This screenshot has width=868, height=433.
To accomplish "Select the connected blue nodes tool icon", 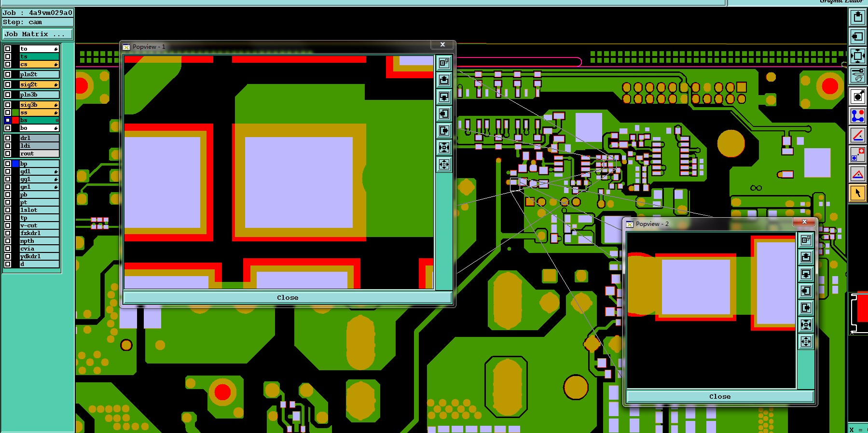I will (857, 116).
